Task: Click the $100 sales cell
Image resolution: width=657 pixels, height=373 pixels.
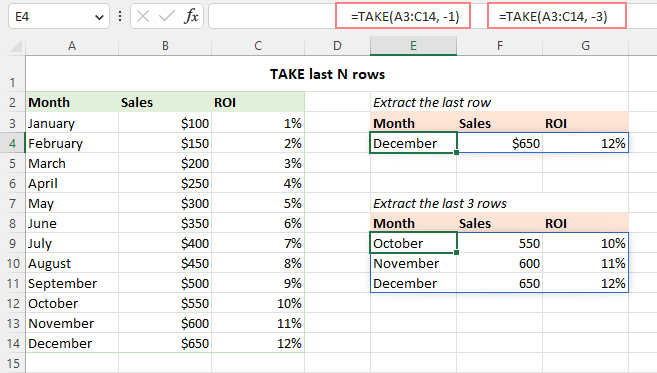Action: click(165, 123)
